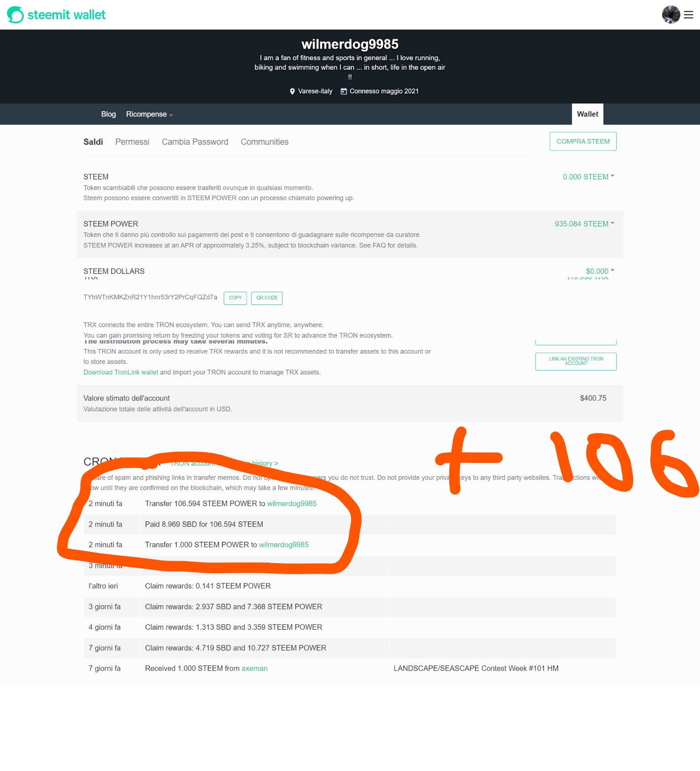Copy the TRON address with COPY
Viewport: 700px width, 771px height.
click(x=235, y=298)
